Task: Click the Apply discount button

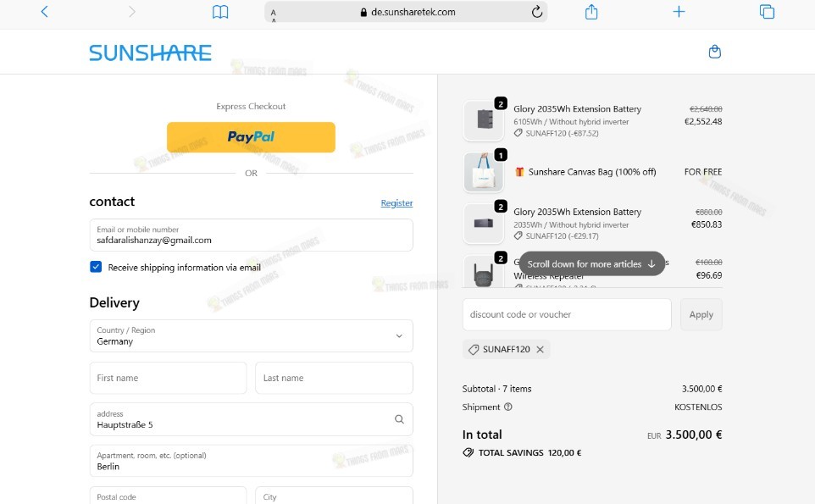Action: (701, 314)
